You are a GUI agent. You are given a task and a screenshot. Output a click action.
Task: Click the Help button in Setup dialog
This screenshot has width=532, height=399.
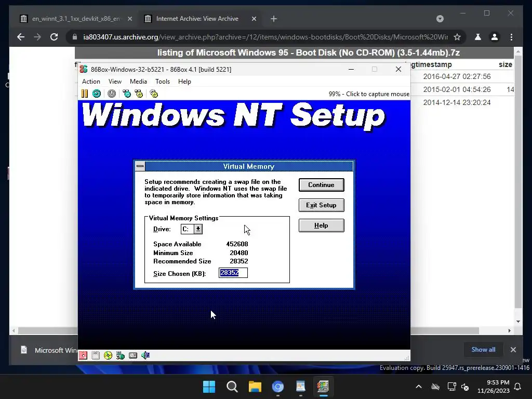click(x=321, y=225)
